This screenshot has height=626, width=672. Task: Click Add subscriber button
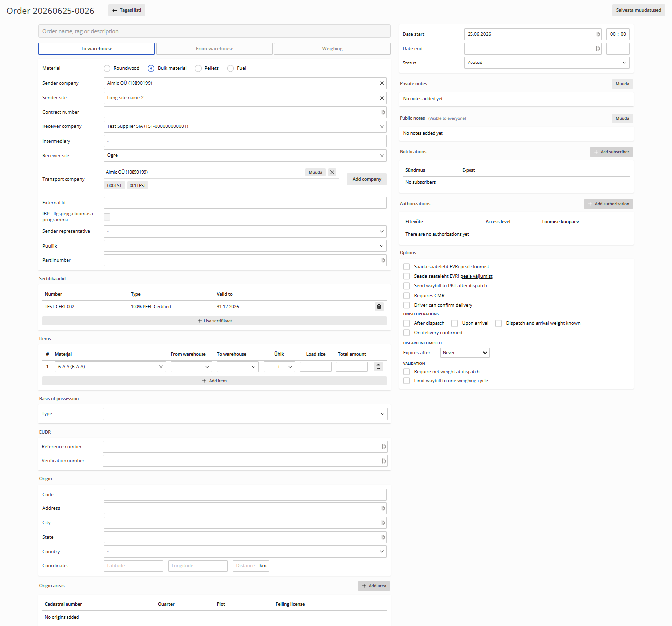click(611, 152)
